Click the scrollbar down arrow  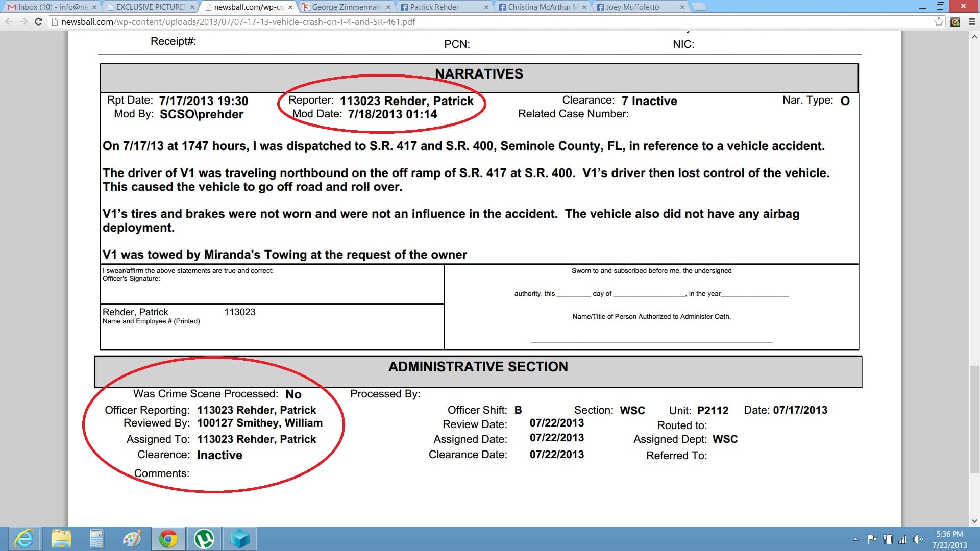click(974, 521)
